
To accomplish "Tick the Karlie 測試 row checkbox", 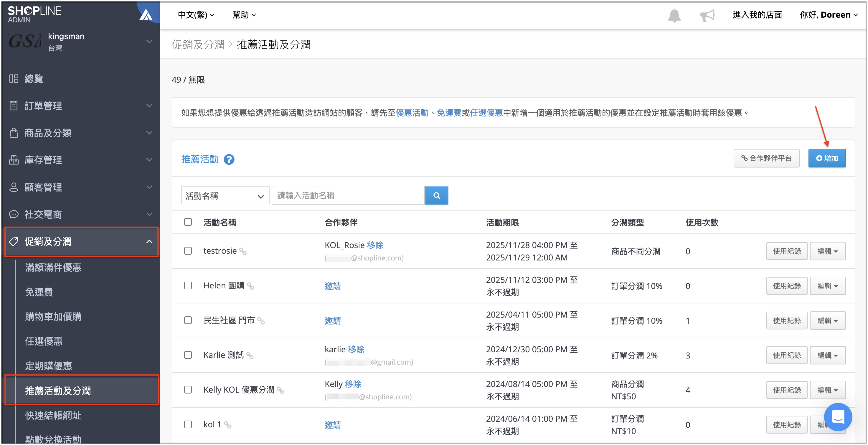I will pos(188,355).
